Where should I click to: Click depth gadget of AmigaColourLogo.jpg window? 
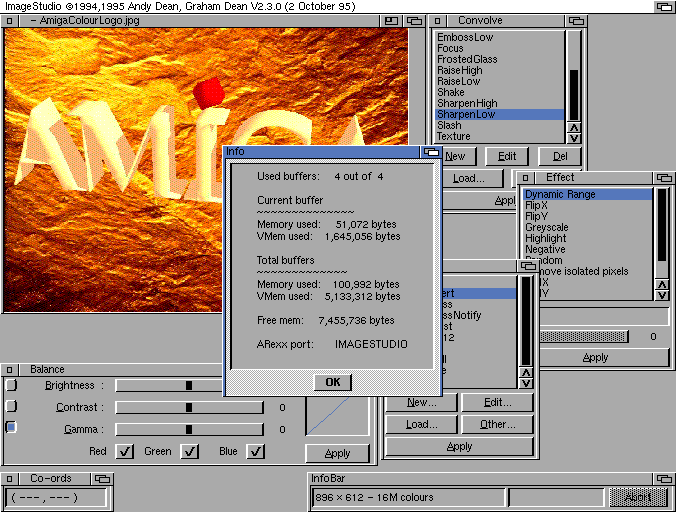point(414,21)
